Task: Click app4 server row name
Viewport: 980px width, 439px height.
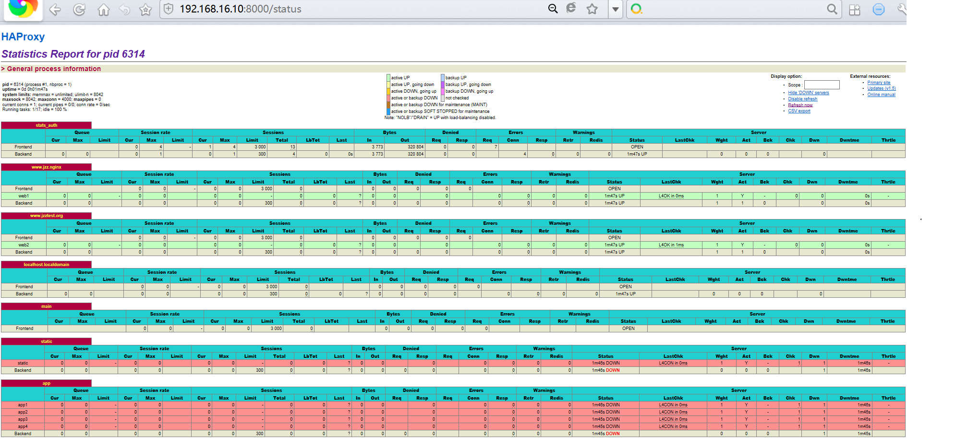Action: pos(23,427)
